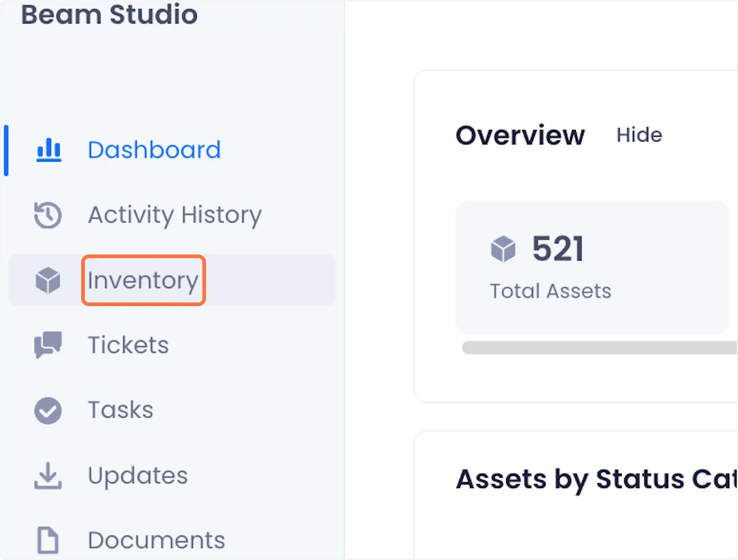This screenshot has height=560, width=738.
Task: Click the Updates download arrow icon
Action: click(48, 476)
